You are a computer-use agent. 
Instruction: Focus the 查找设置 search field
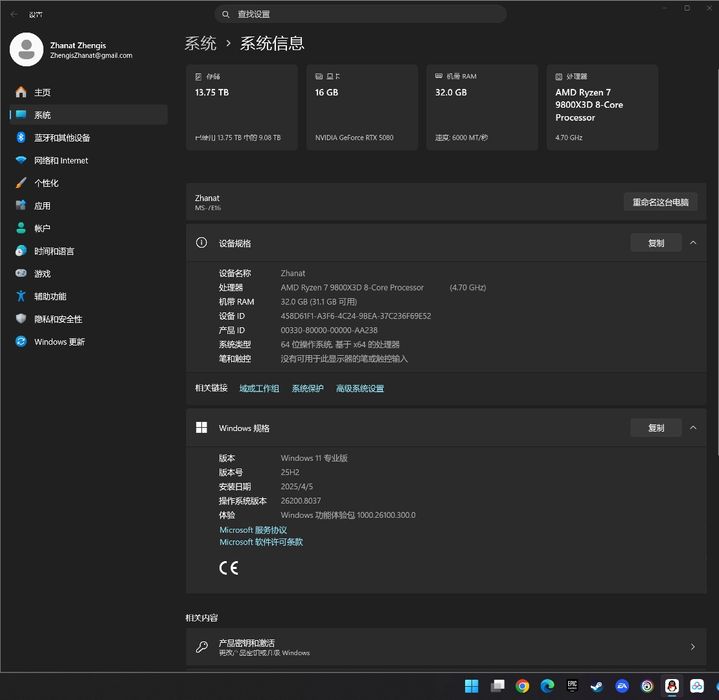click(360, 14)
